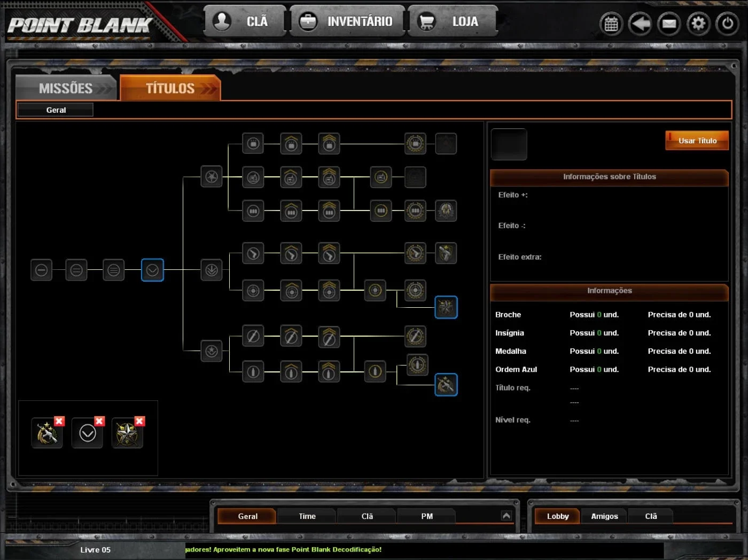This screenshot has height=560, width=748.
Task: Open the LOJA shop button
Action: 453,21
